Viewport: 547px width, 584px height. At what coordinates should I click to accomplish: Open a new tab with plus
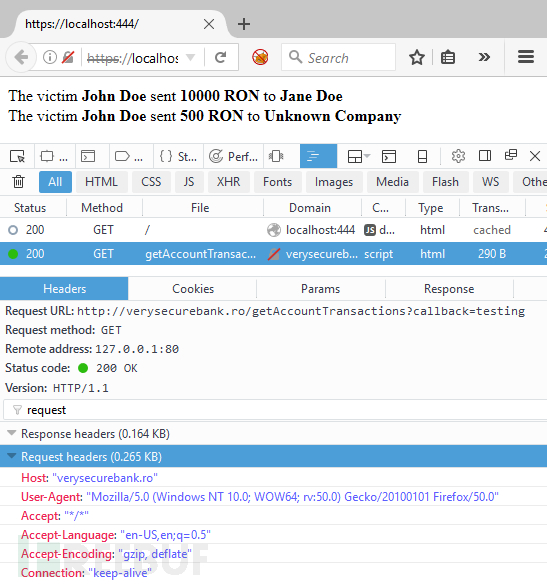click(x=244, y=24)
